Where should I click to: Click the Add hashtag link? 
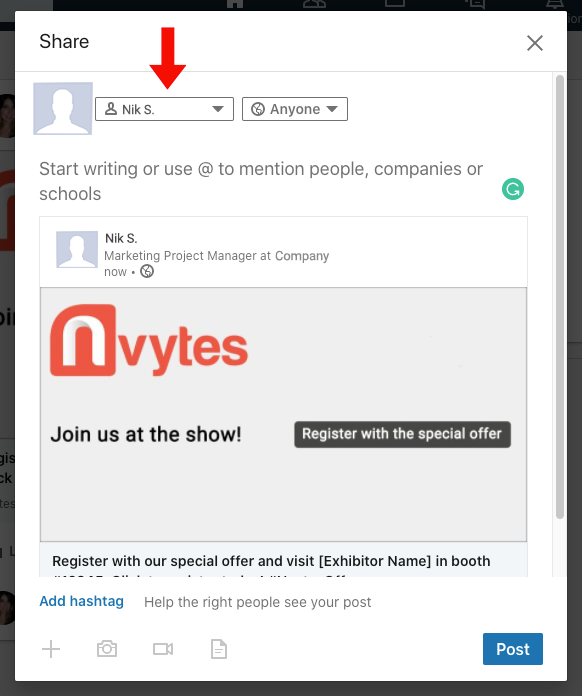click(82, 601)
